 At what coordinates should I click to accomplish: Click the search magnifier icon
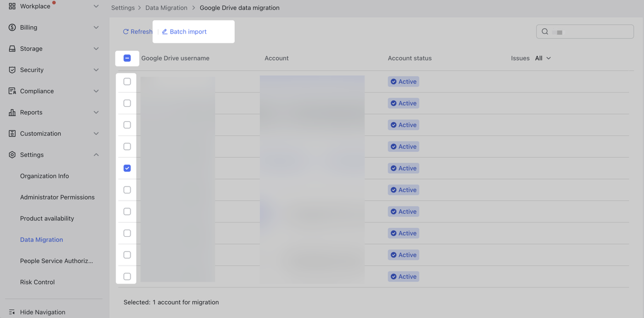tap(545, 32)
